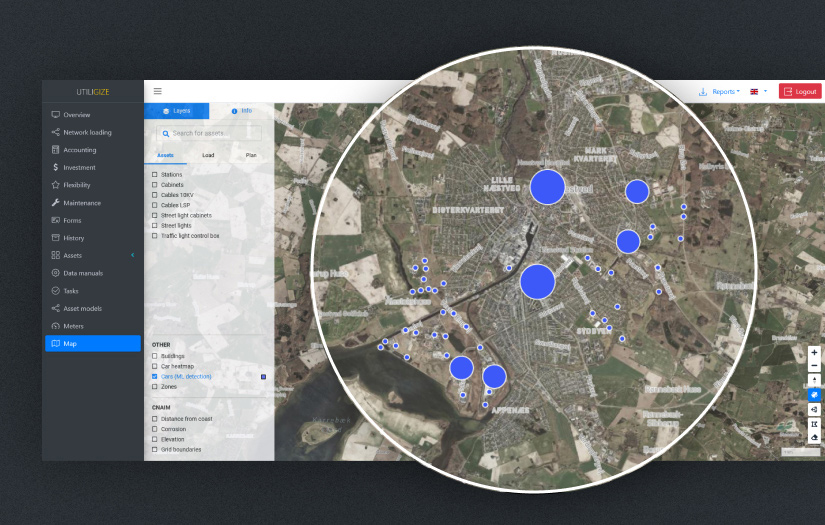Enable the Grid boundaries checkbox

tap(155, 449)
